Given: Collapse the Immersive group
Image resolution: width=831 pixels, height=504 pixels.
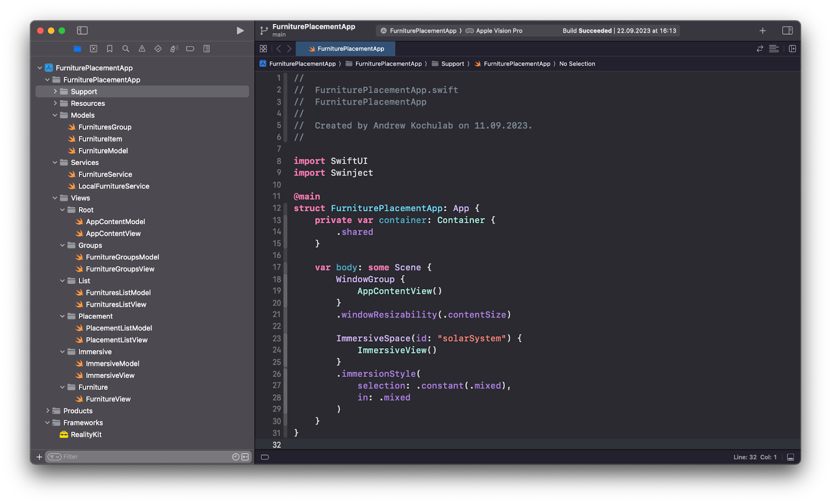Looking at the screenshot, I should tap(62, 351).
